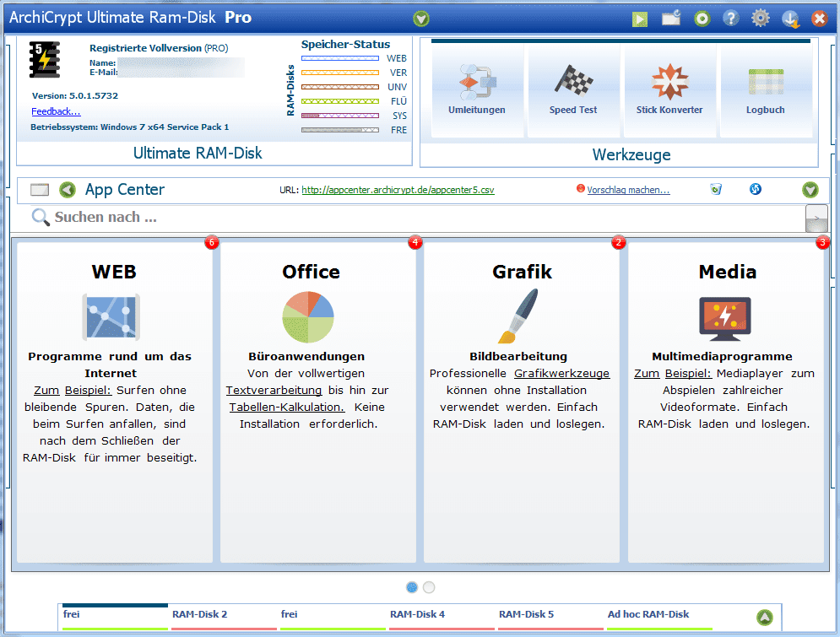Screen dimensions: 840x637
Task: Click the Feedback link
Action: (x=56, y=111)
